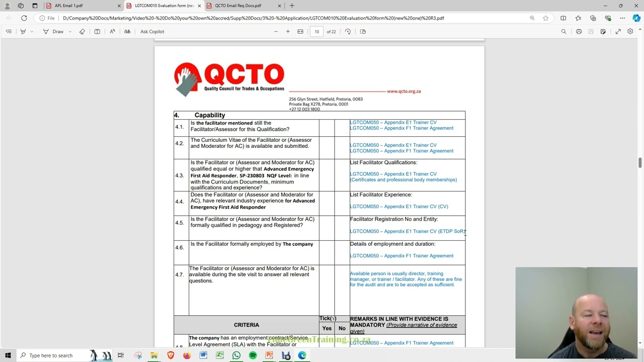Image resolution: width=644 pixels, height=362 pixels.
Task: Click the address bar zoom icon
Action: 532,18
